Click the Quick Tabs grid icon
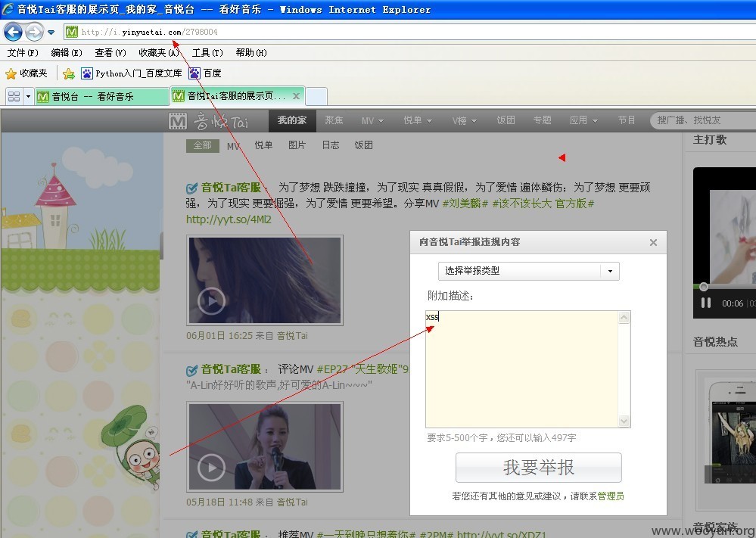The height and width of the screenshot is (538, 756). 14,96
